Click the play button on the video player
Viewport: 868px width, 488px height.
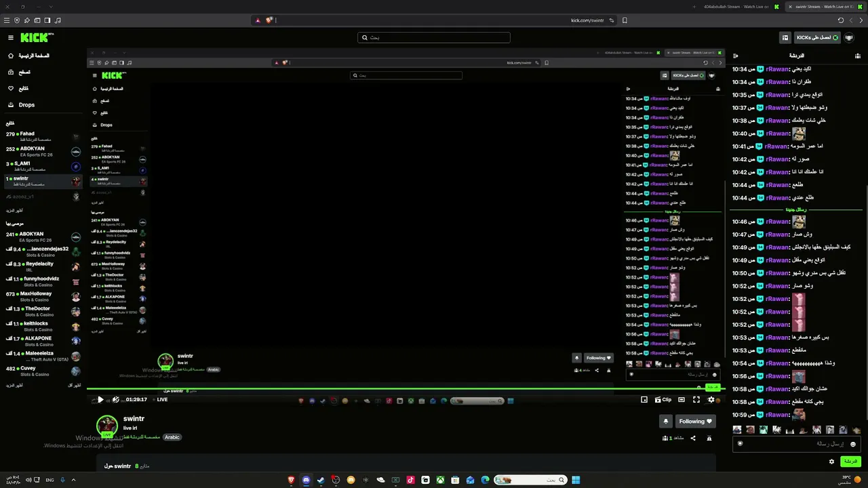[100, 400]
